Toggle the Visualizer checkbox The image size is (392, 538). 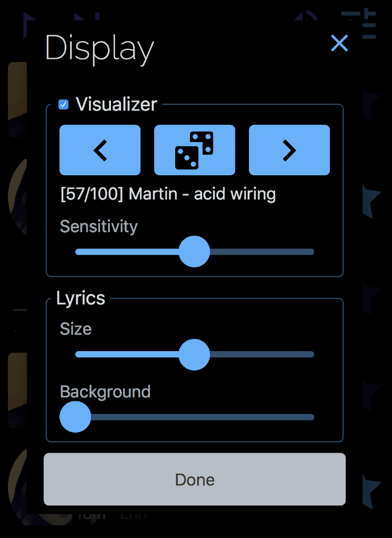[64, 105]
